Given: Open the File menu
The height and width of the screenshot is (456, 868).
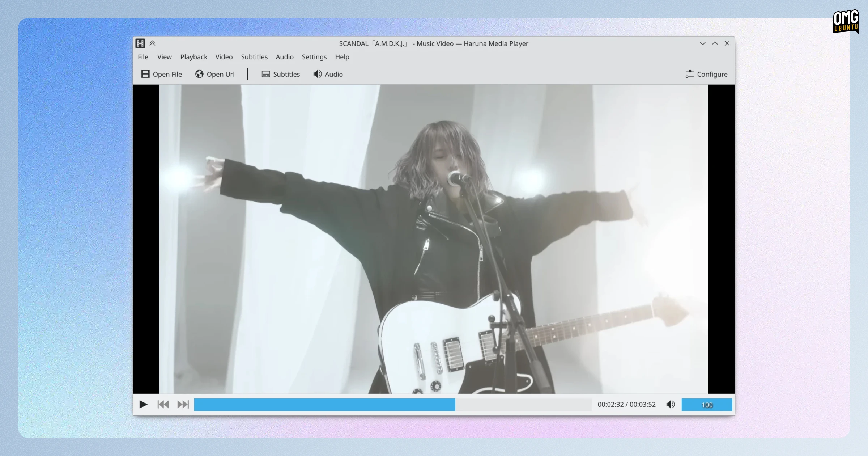Looking at the screenshot, I should pyautogui.click(x=143, y=57).
